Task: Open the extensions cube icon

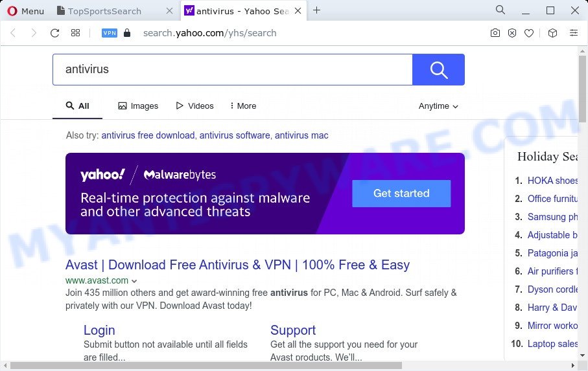Action: point(552,33)
